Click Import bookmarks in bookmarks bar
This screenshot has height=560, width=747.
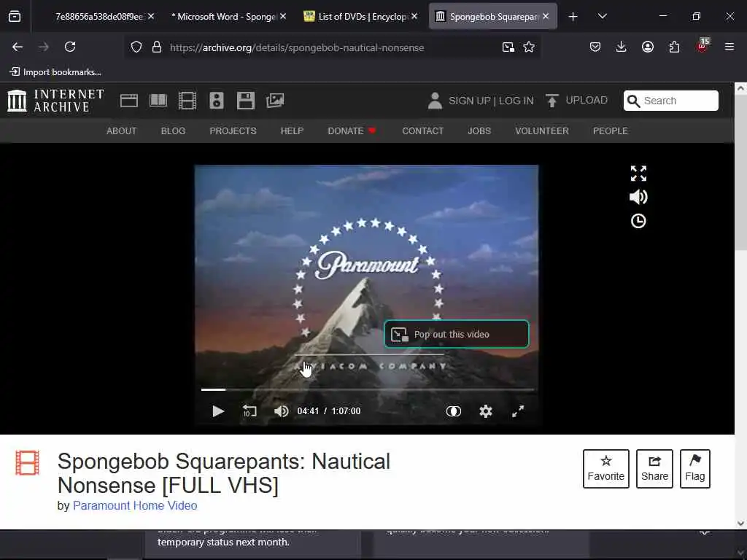55,72
